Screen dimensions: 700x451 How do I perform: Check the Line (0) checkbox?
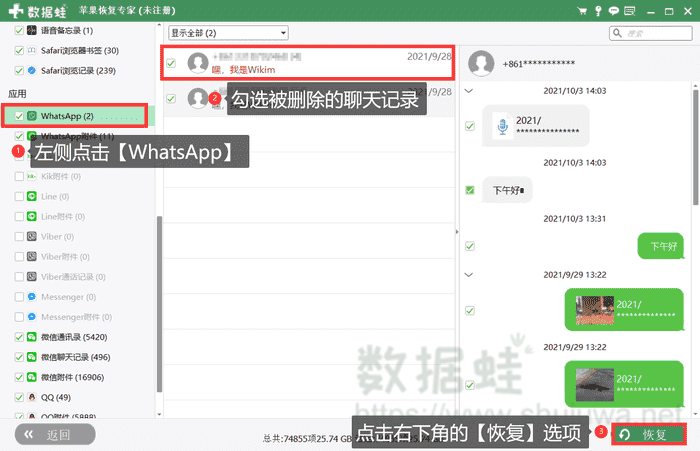[x=19, y=196]
